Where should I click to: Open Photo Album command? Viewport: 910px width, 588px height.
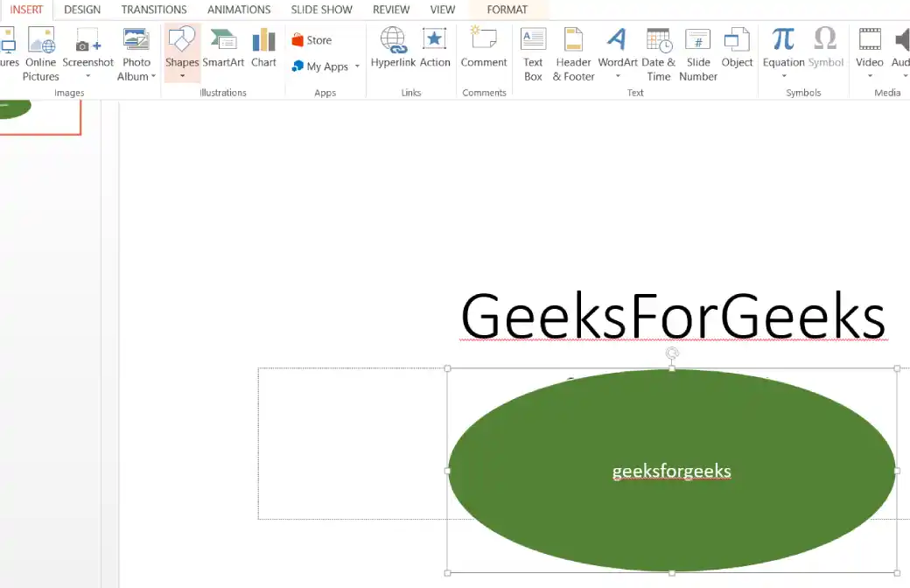[136, 54]
